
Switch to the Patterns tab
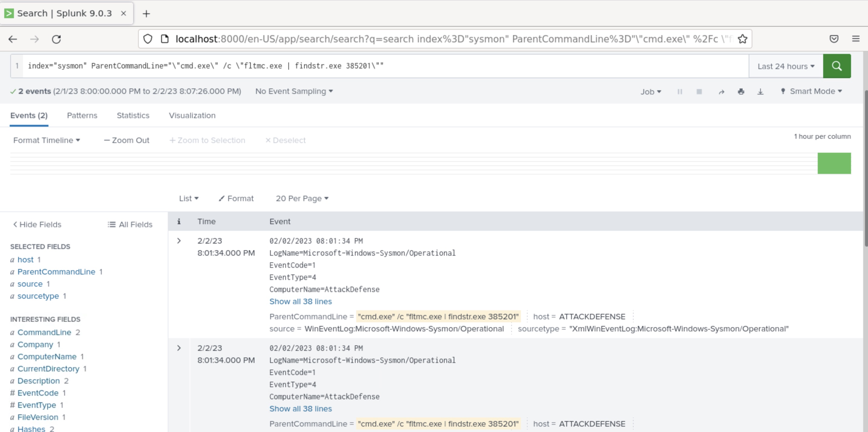coord(82,116)
